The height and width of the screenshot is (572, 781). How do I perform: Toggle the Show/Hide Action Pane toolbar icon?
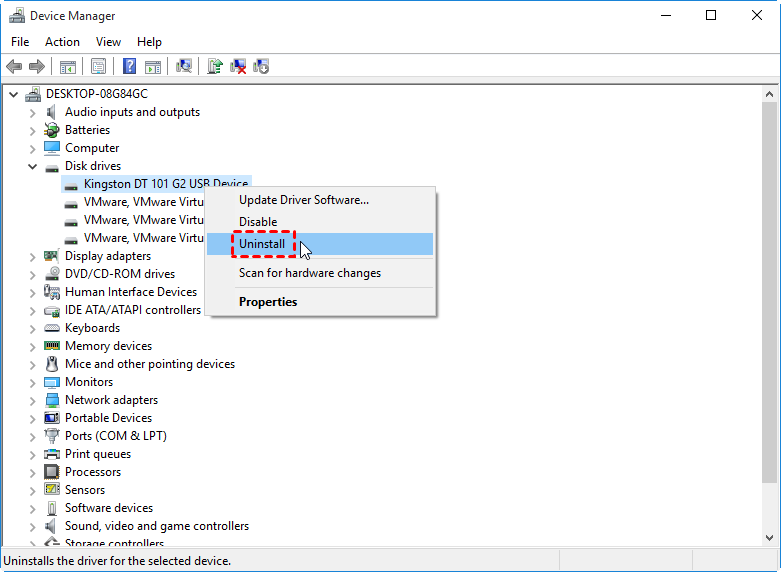[153, 66]
